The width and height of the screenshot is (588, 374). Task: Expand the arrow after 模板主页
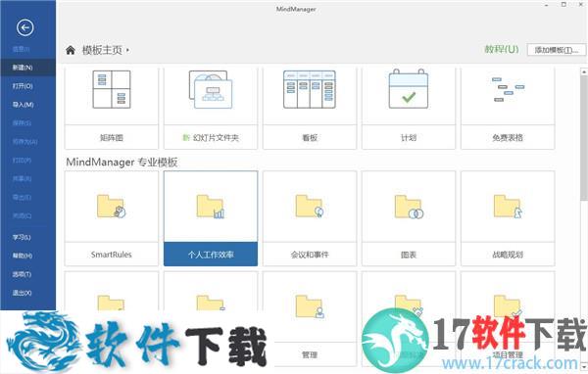[127, 50]
